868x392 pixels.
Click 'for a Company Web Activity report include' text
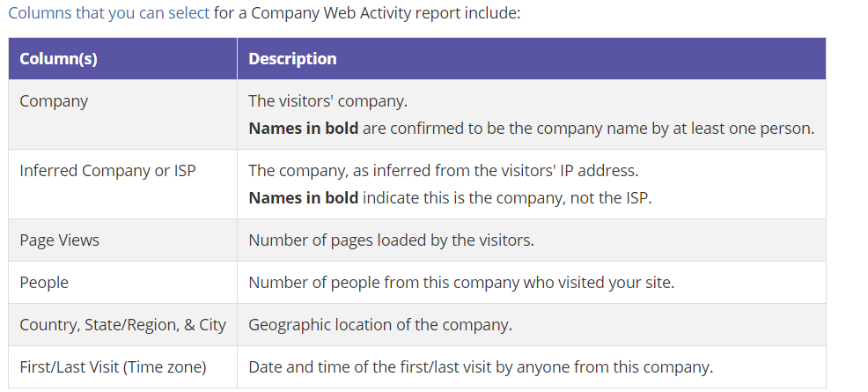pyautogui.click(x=367, y=14)
